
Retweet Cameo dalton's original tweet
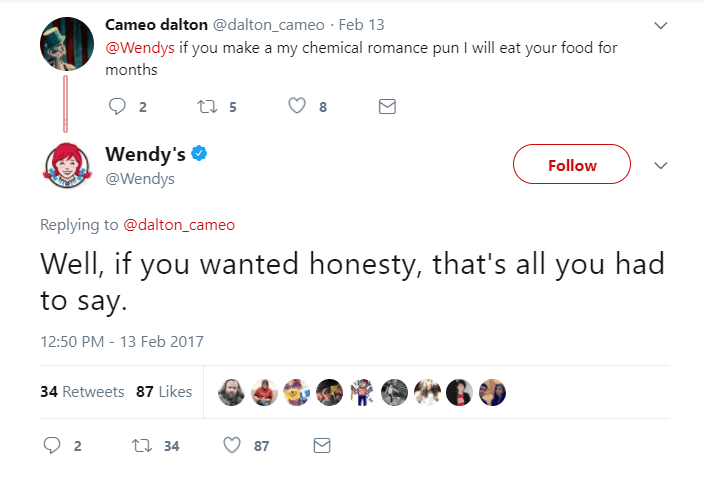[x=209, y=106]
